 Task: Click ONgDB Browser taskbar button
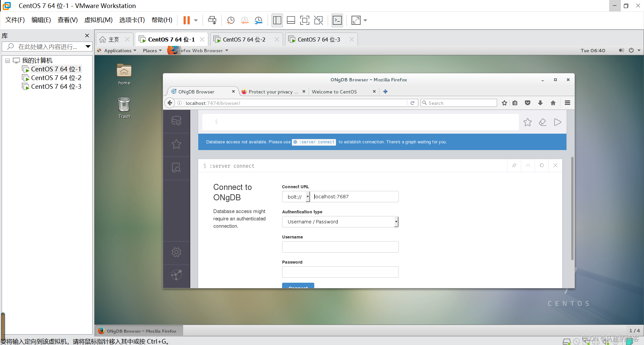pos(139,331)
